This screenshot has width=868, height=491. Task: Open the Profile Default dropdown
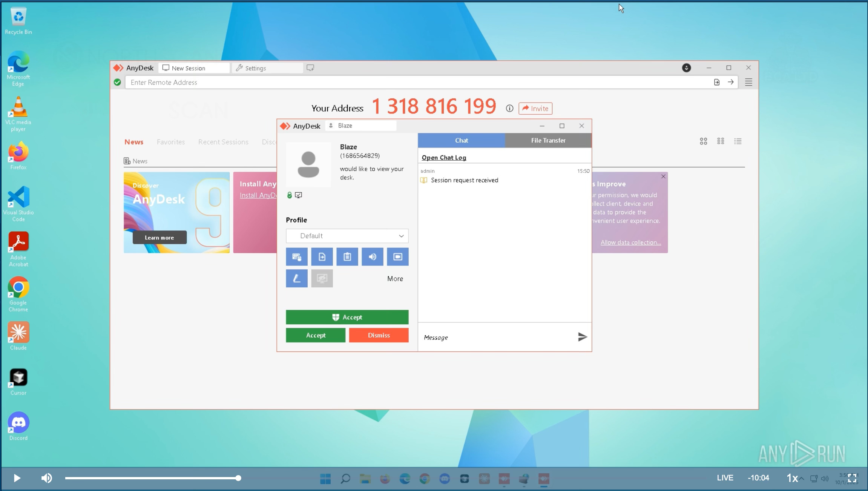point(347,236)
